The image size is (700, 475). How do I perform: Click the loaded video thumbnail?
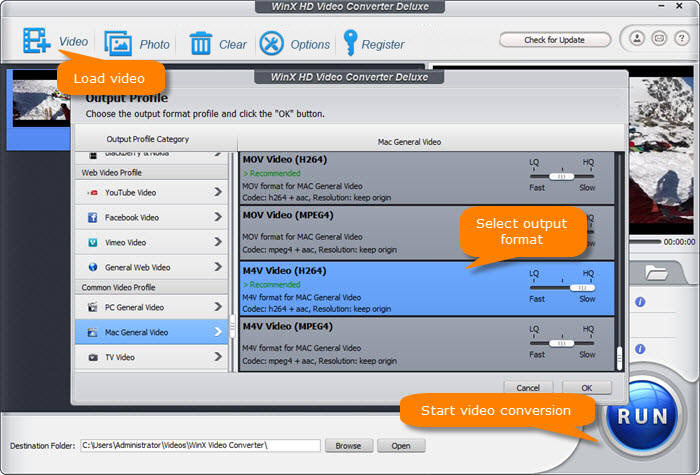(41, 99)
